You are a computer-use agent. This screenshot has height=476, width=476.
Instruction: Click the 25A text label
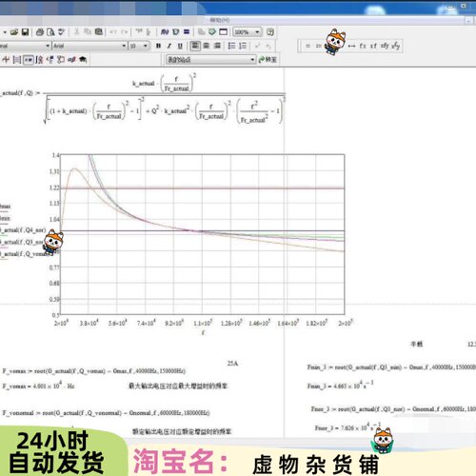[x=232, y=364]
